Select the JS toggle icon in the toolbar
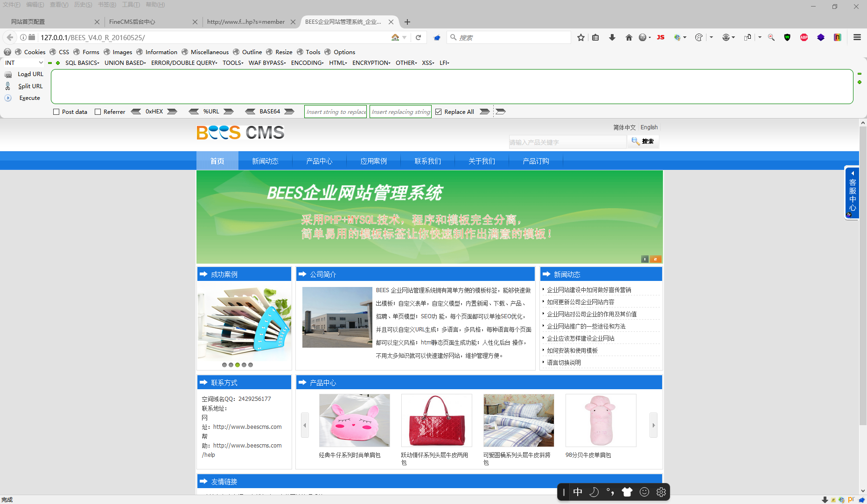 (660, 37)
